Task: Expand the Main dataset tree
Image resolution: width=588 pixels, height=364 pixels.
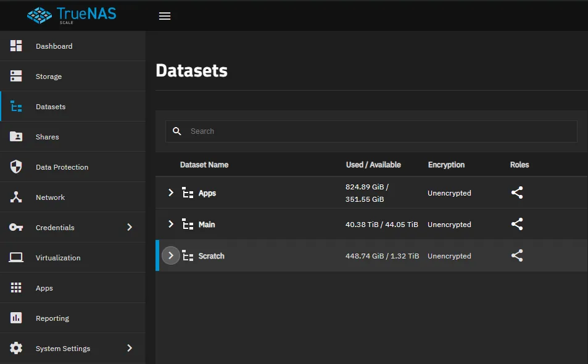Action: 171,224
